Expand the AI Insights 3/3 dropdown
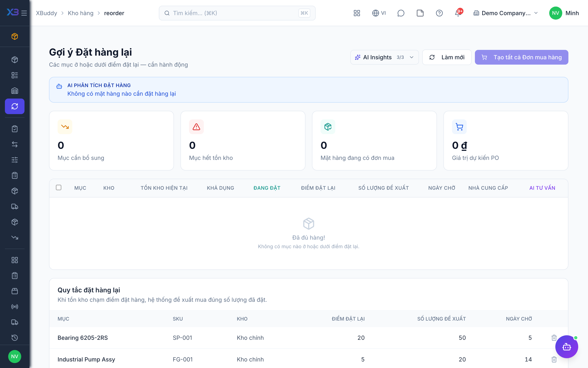 (384, 57)
